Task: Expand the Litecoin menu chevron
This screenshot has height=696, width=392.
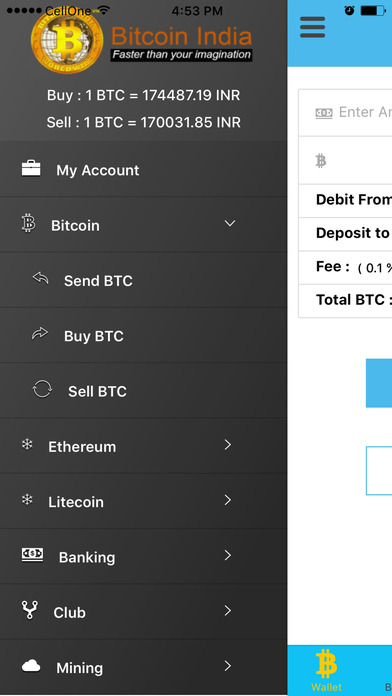Action: [228, 500]
